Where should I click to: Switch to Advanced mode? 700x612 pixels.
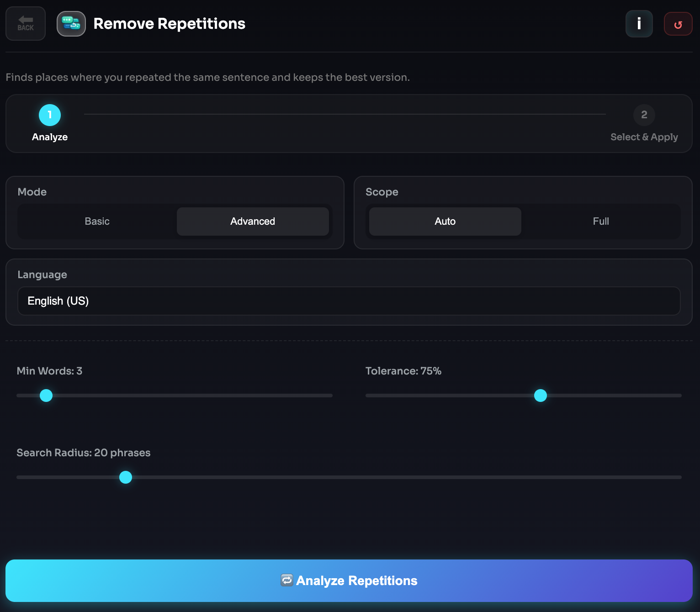click(253, 222)
